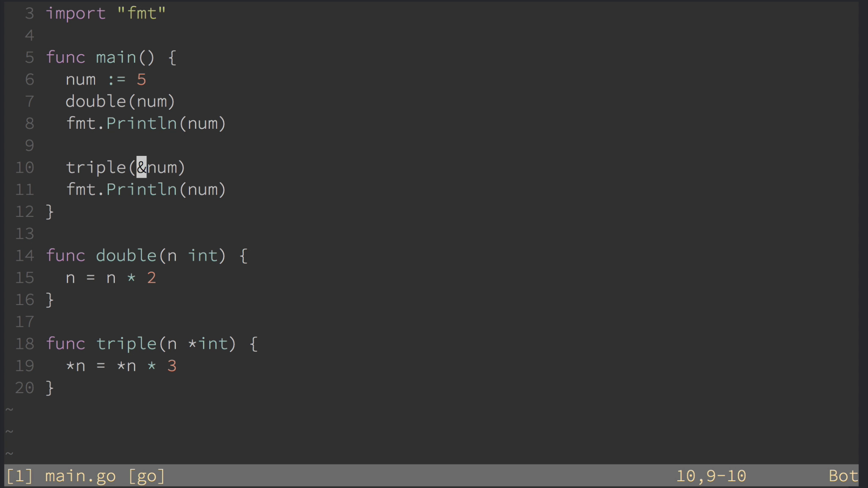The image size is (868, 488).
Task: Click triple function definition name
Action: coord(126,344)
